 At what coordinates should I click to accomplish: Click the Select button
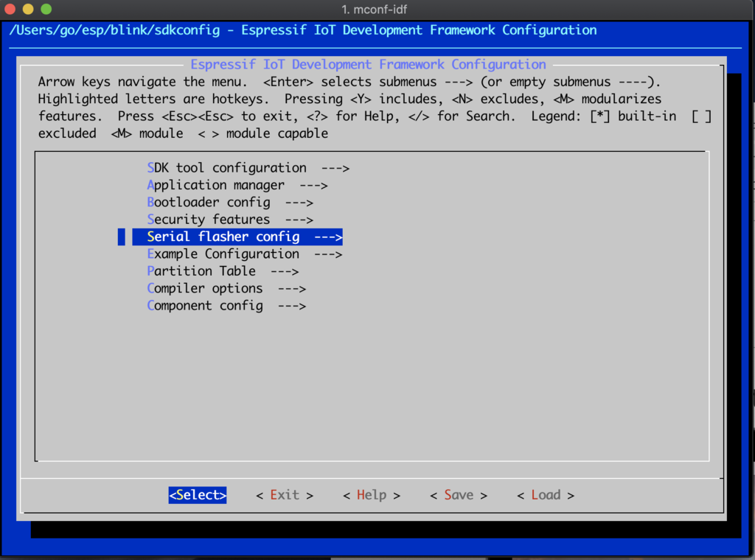pyautogui.click(x=198, y=495)
